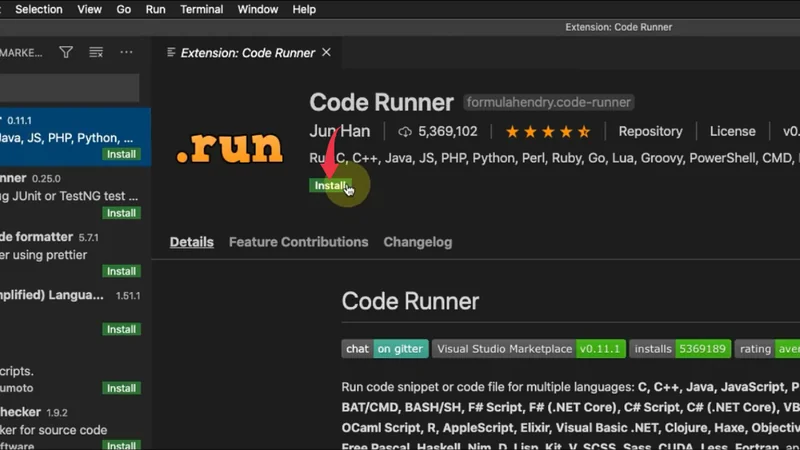Switch to the Changelog tab
The image size is (800, 450).
click(x=417, y=242)
